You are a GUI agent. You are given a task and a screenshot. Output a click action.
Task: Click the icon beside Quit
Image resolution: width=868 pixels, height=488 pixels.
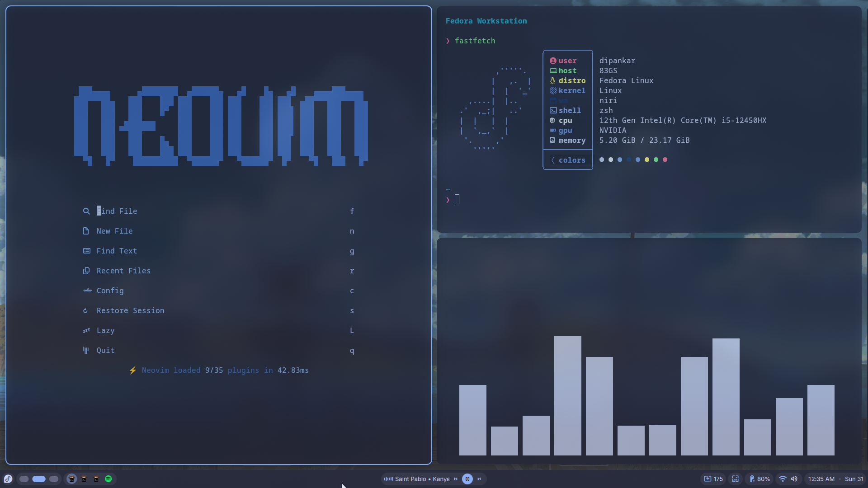[86, 350]
